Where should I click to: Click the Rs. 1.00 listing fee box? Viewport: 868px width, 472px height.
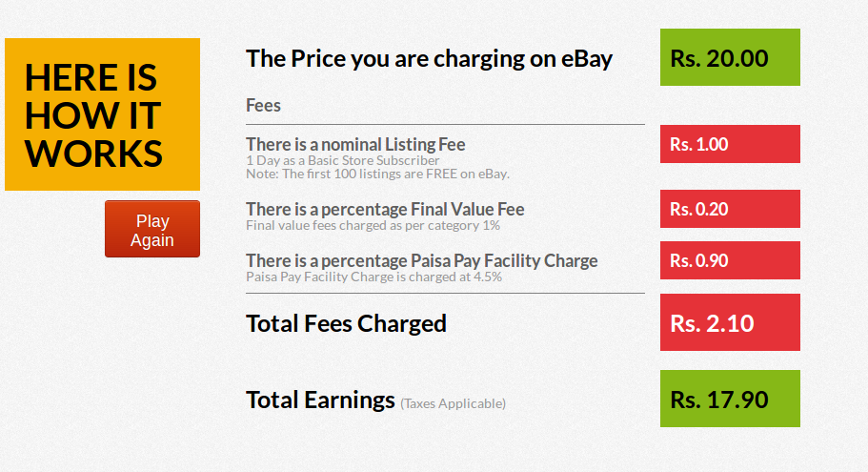click(730, 144)
